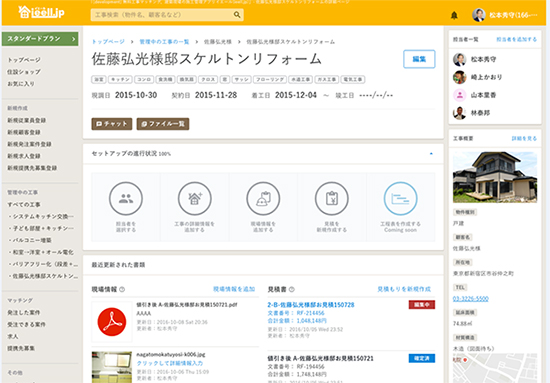Screen dimensions: 550x383
Task: Click help icon next to 現場情報
Action: tap(122, 290)
